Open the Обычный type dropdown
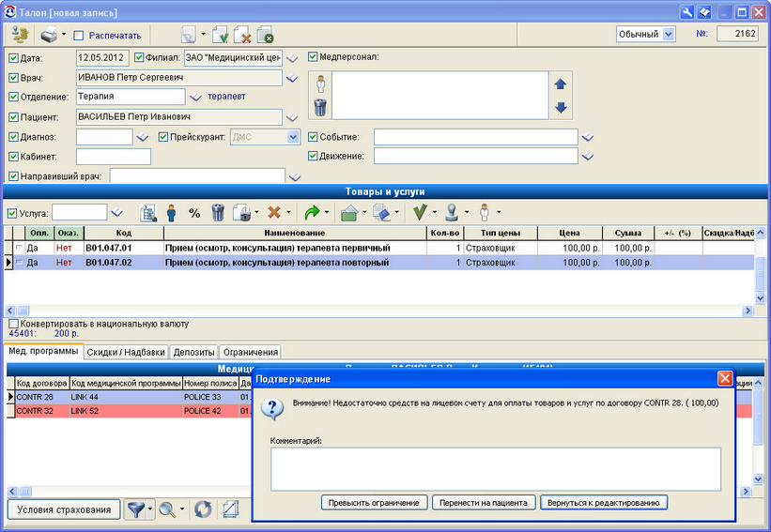The height and width of the screenshot is (532, 771). click(x=669, y=34)
